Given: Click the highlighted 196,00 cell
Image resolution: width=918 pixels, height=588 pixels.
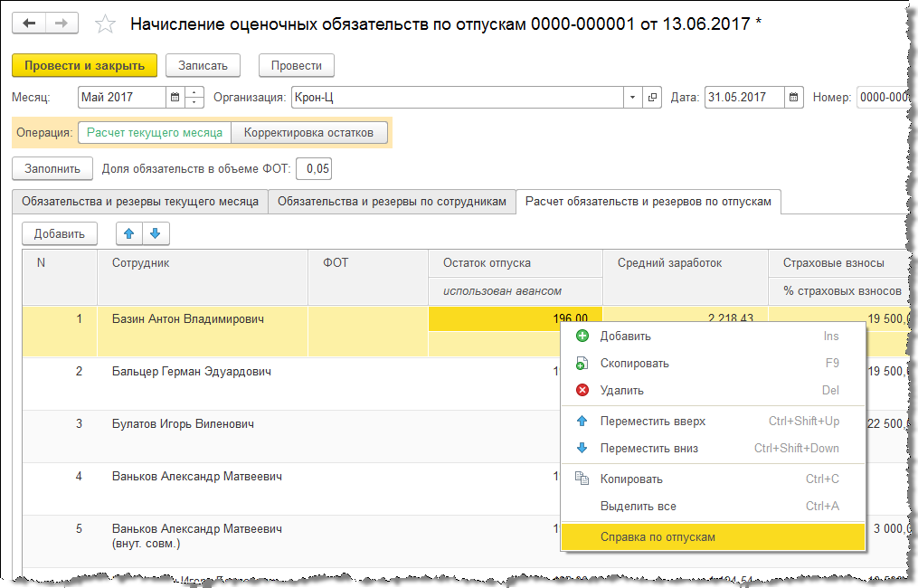Looking at the screenshot, I should 516,318.
